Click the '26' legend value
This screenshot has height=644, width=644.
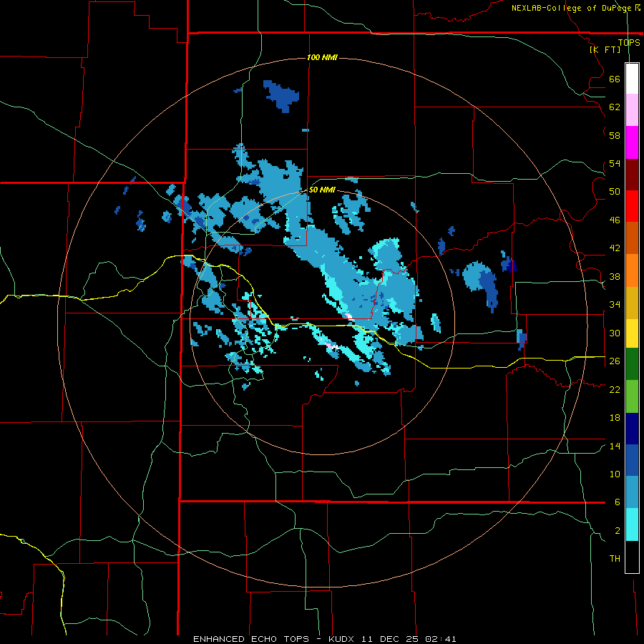[x=615, y=361]
